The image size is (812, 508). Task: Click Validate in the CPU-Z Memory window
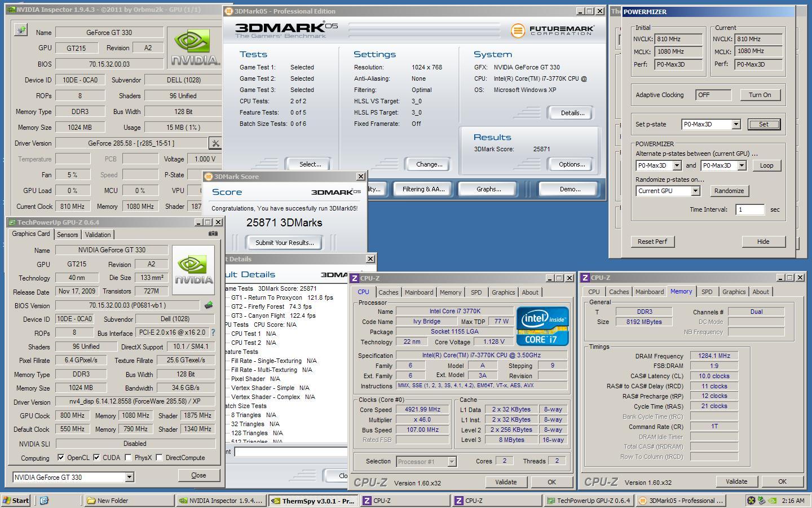[736, 481]
